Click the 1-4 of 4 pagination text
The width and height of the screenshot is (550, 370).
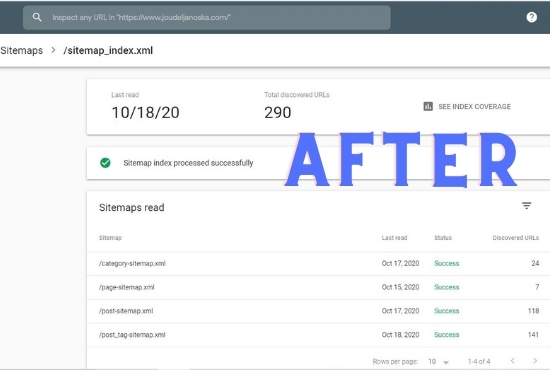(x=479, y=361)
